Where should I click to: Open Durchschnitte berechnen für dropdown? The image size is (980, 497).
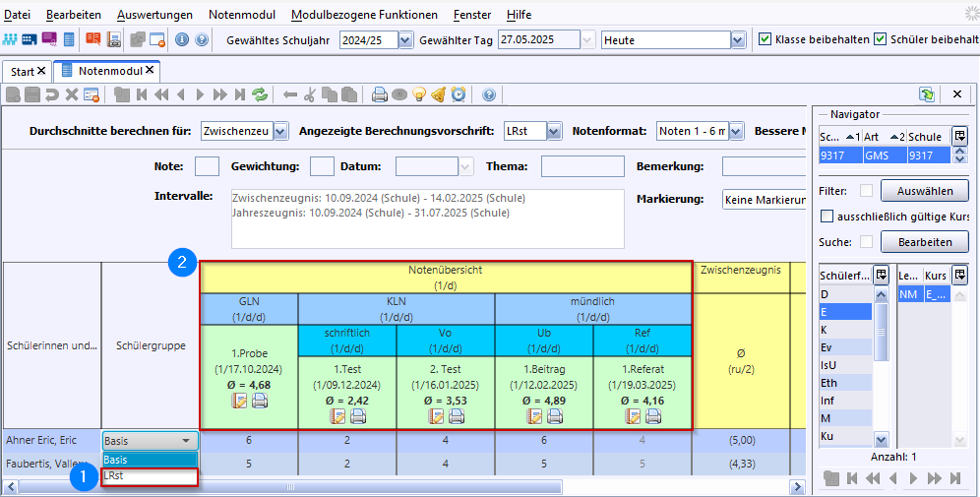[280, 131]
